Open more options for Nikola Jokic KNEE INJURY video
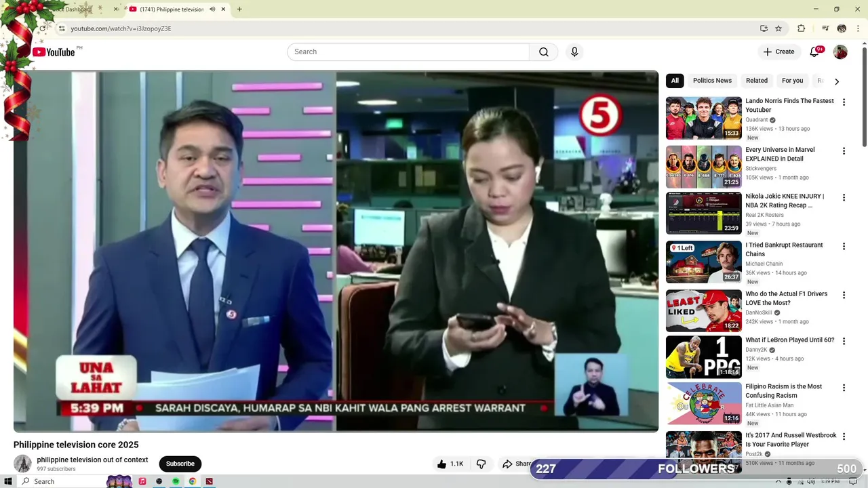Image resolution: width=868 pixels, height=488 pixels. point(844,198)
